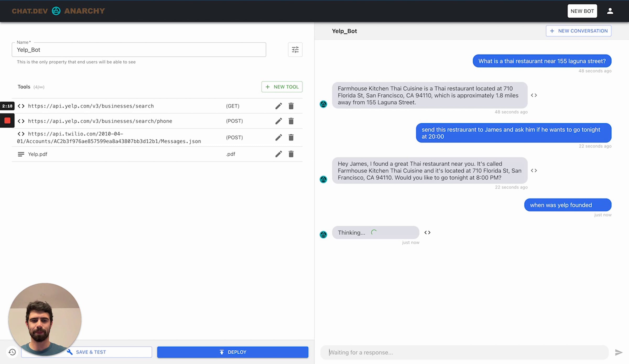Stop the screen recording
This screenshot has width=629, height=364.
click(x=7, y=121)
